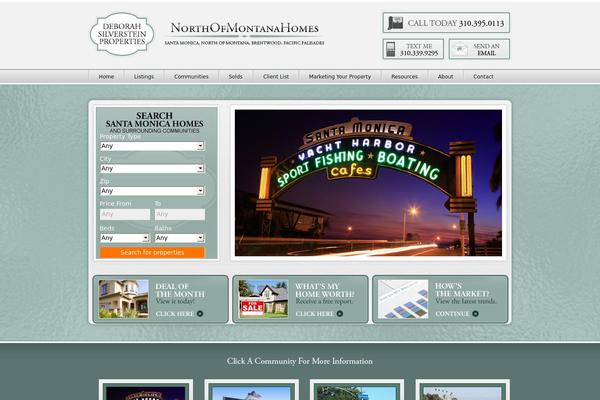Click the View it today! text
The width and height of the screenshot is (600, 400).
[175, 302]
